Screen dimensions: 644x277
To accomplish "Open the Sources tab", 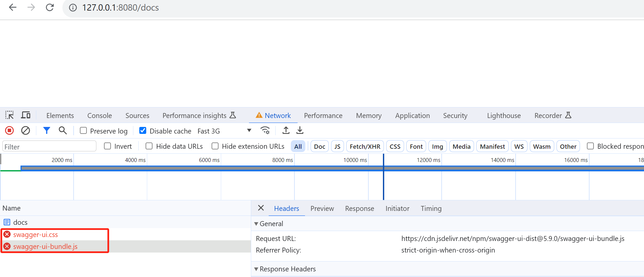I will pyautogui.click(x=137, y=115).
